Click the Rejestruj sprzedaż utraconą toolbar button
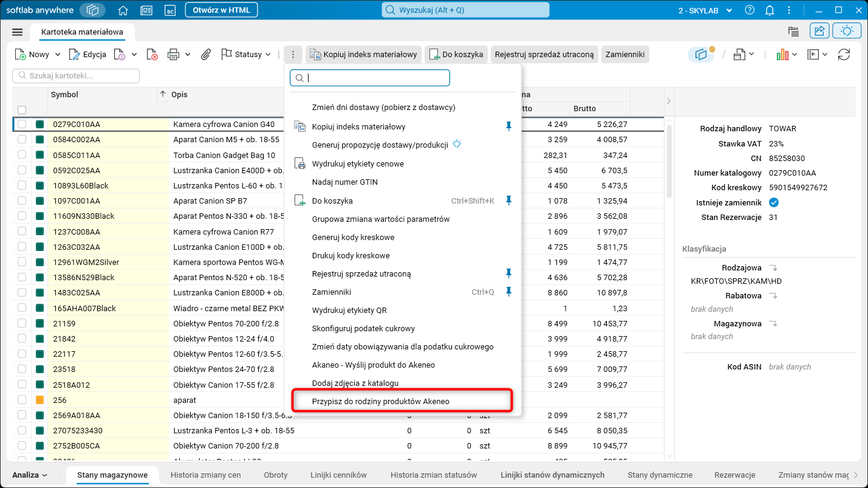 [x=544, y=55]
